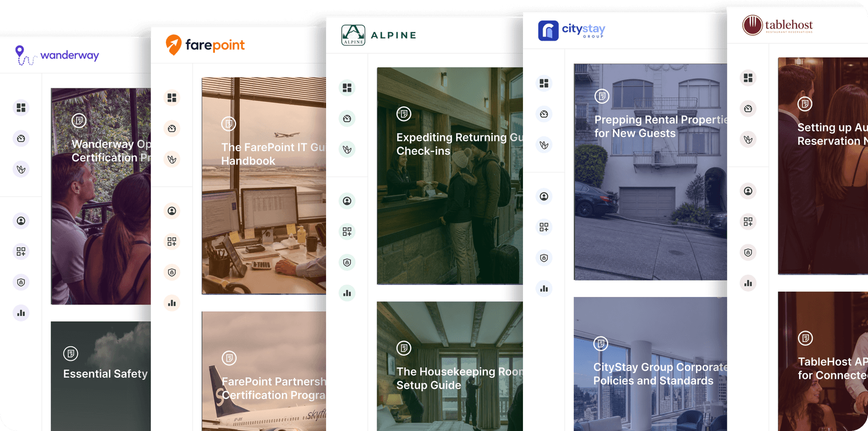Select the lotus leaf icon in Wanderway sidebar
The image size is (868, 431).
(x=21, y=169)
